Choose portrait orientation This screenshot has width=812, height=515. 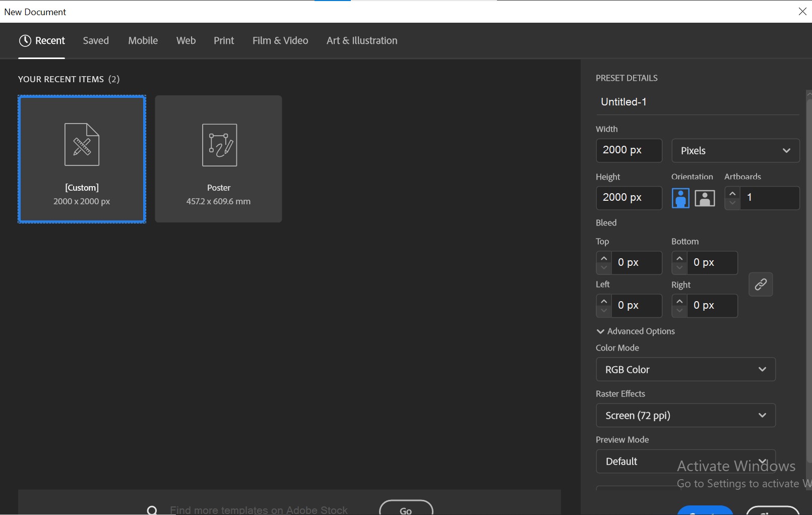pos(680,198)
